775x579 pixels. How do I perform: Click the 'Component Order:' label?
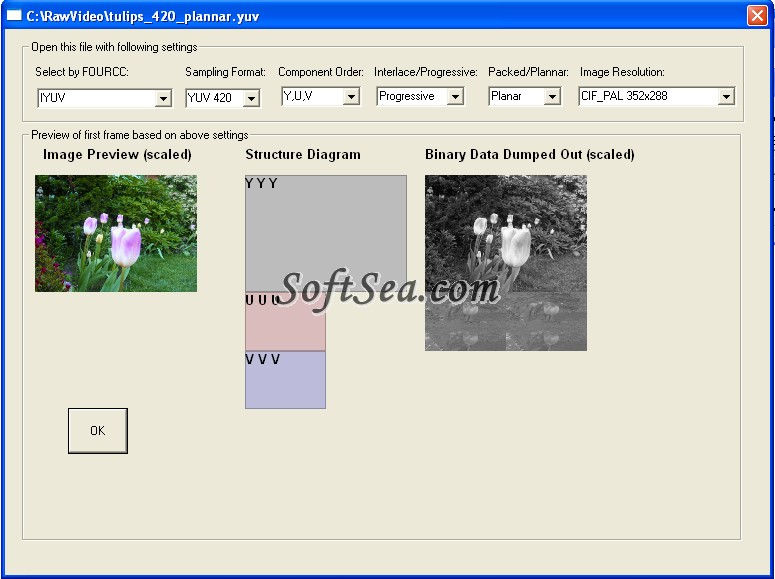tap(321, 72)
